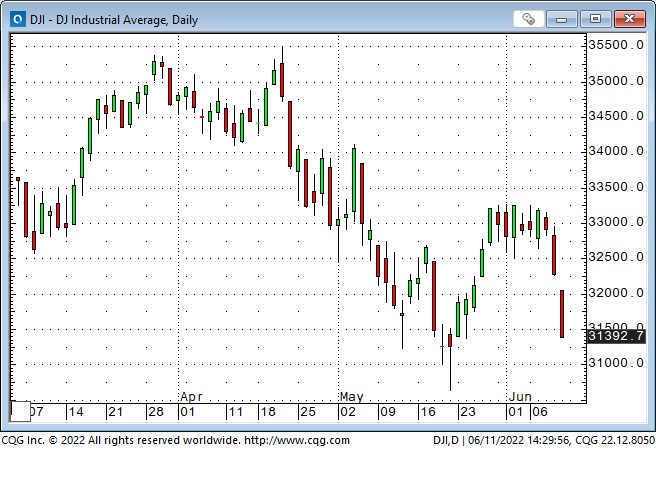Screen dimensions: 656x496
Task: Click the 31000.0 price axis label
Action: click(616, 363)
